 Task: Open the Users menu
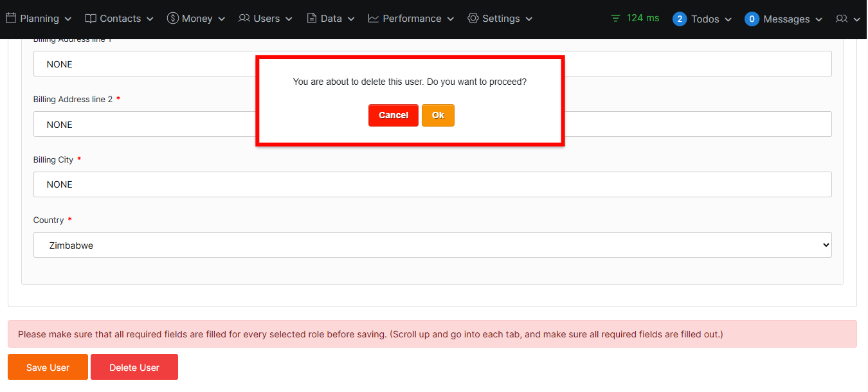pos(266,19)
